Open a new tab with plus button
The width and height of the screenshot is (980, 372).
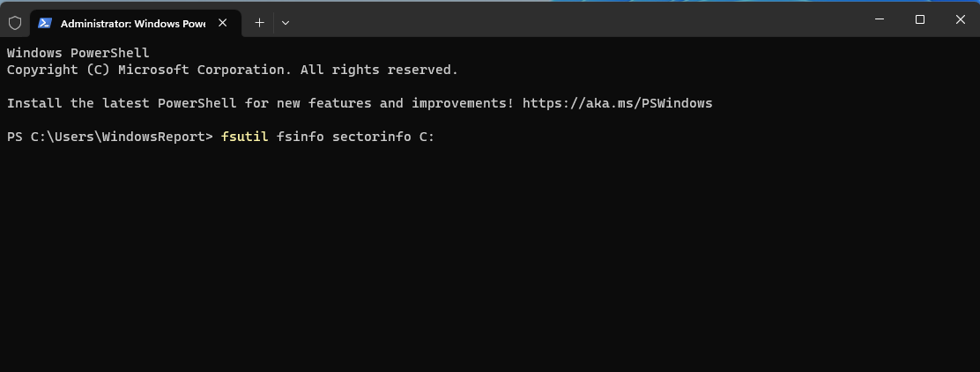click(x=259, y=23)
